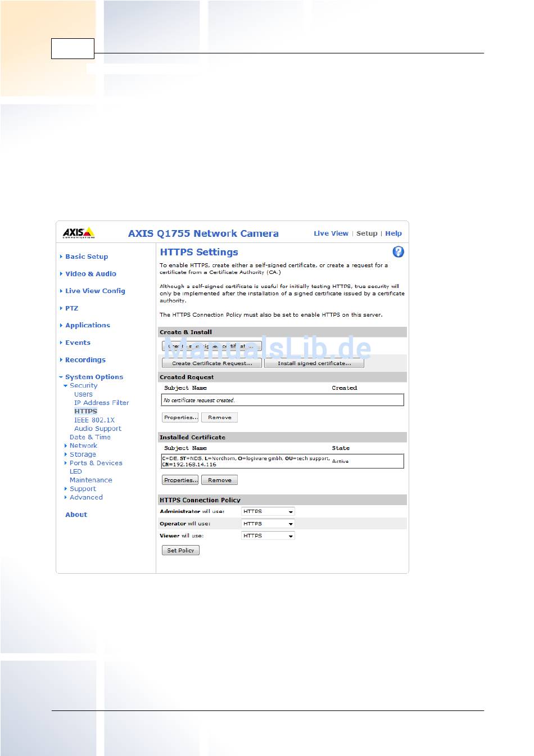
Task: Click Create Certificate Request button
Action: 212,363
